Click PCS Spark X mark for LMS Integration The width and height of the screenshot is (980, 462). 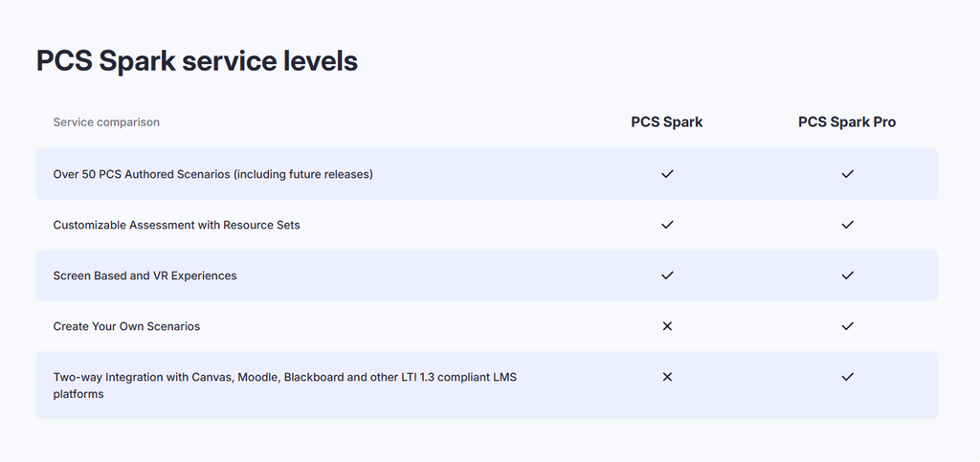(667, 377)
